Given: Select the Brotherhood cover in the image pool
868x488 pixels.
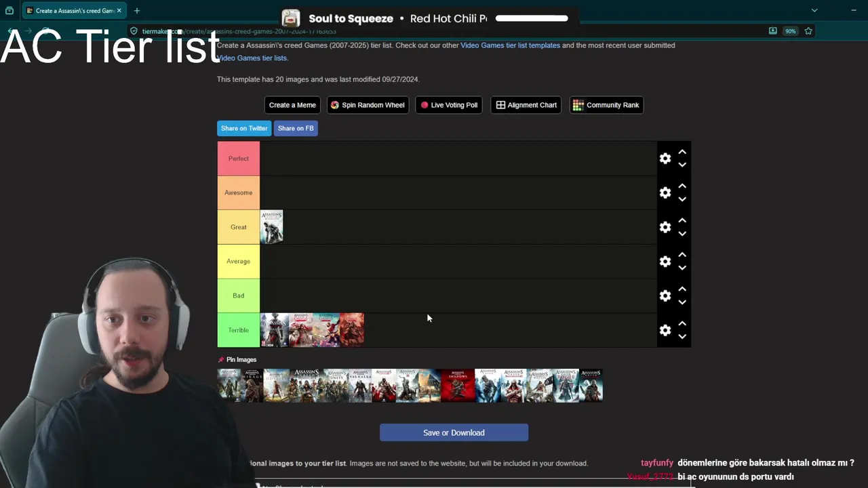Looking at the screenshot, I should tap(513, 386).
